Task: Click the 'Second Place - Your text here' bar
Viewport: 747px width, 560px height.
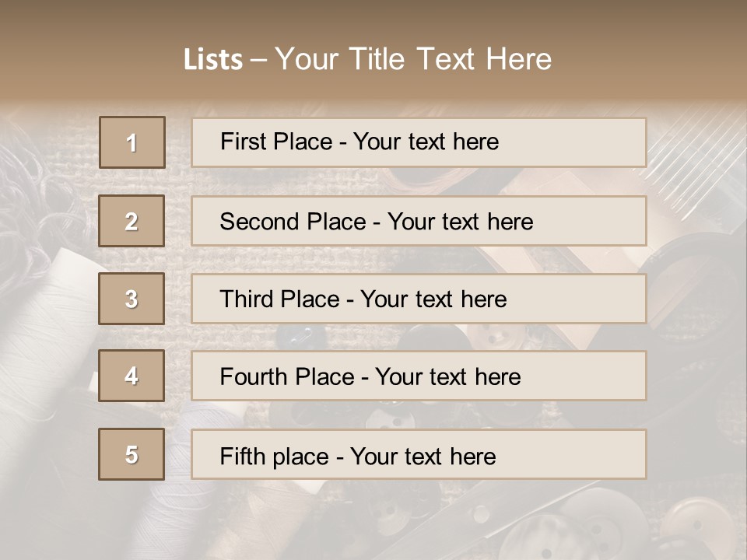Action: (419, 221)
